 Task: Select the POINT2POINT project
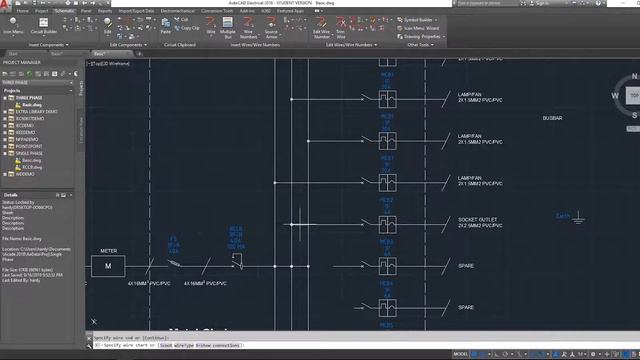pos(29,146)
